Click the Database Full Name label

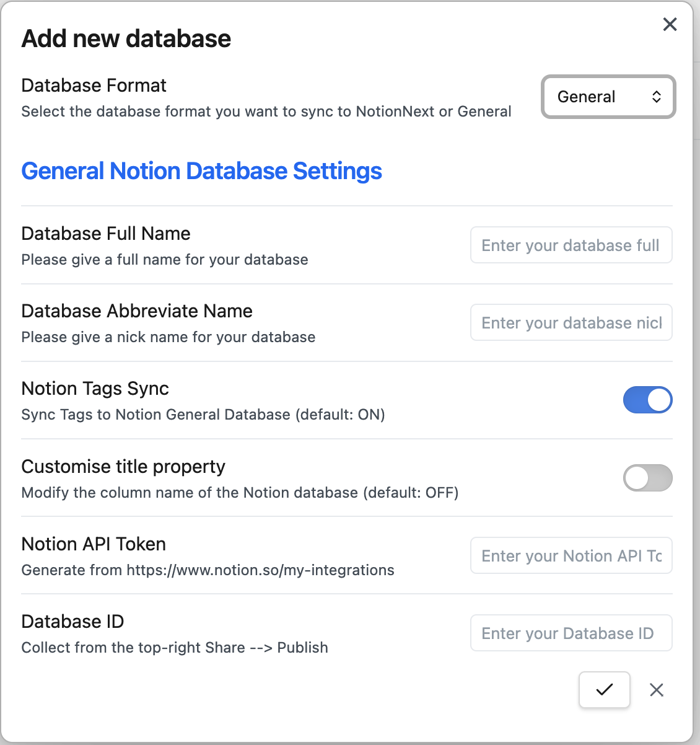(106, 234)
